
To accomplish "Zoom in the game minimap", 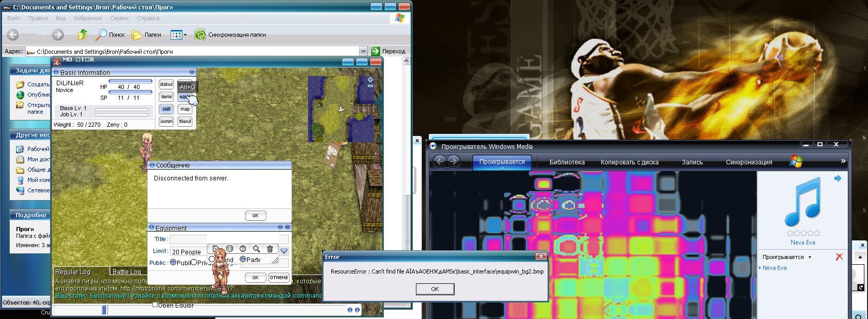I will coord(370,80).
